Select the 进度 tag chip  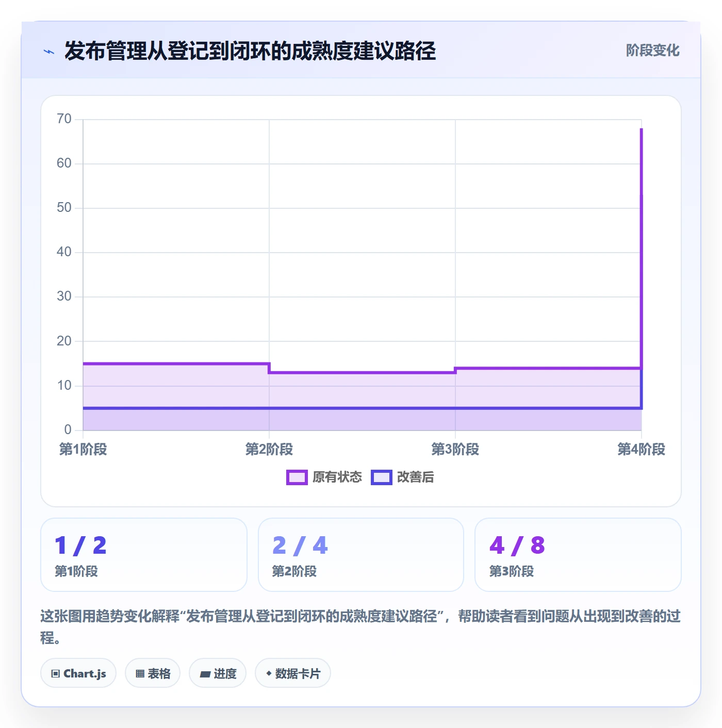pyautogui.click(x=218, y=673)
